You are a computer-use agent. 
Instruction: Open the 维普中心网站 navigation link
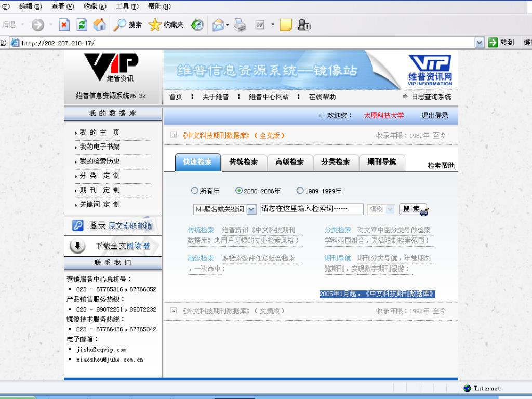point(269,97)
